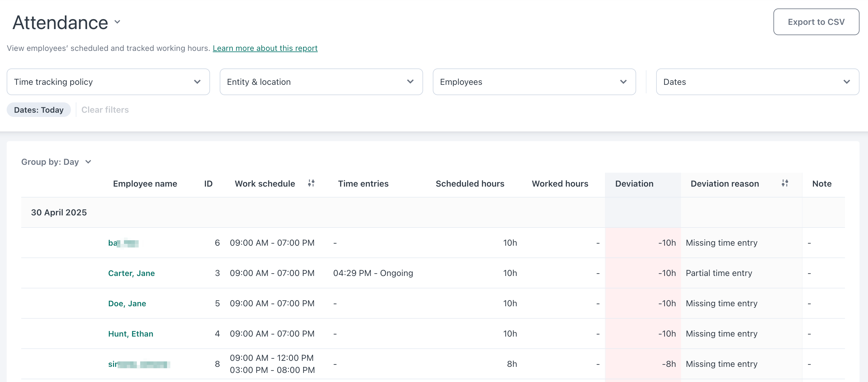
Task: Open the Attendance title dropdown chevron
Action: click(117, 22)
